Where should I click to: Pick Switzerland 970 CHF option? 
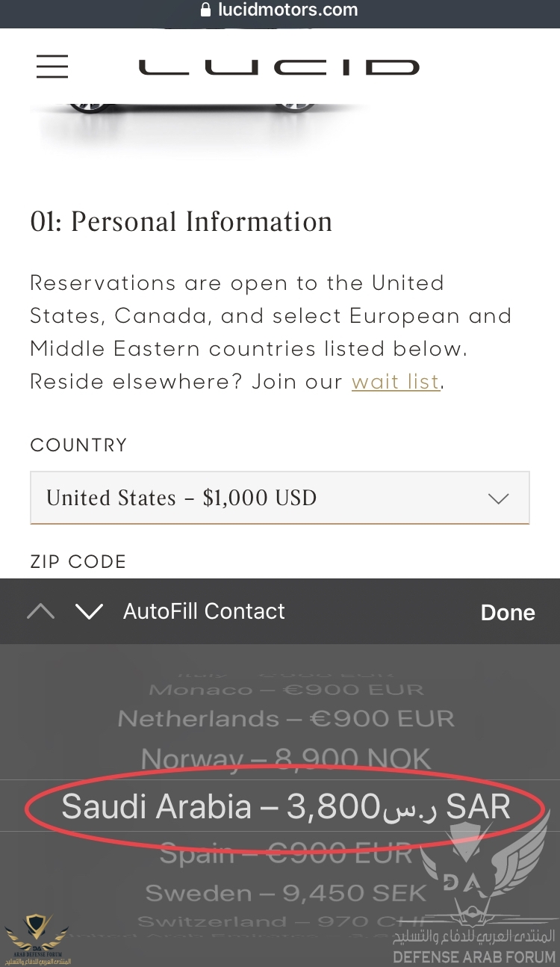coord(286,921)
